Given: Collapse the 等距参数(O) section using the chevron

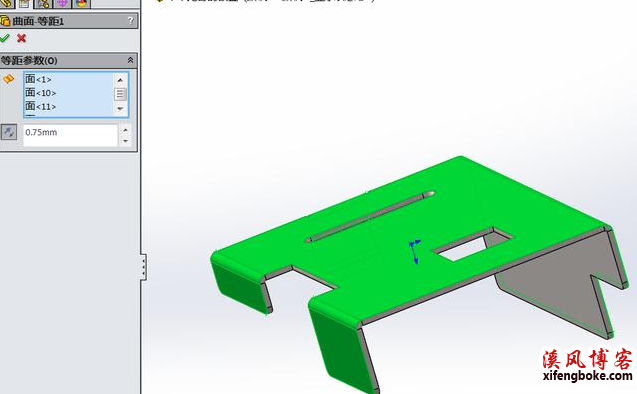Looking at the screenshot, I should (130, 60).
